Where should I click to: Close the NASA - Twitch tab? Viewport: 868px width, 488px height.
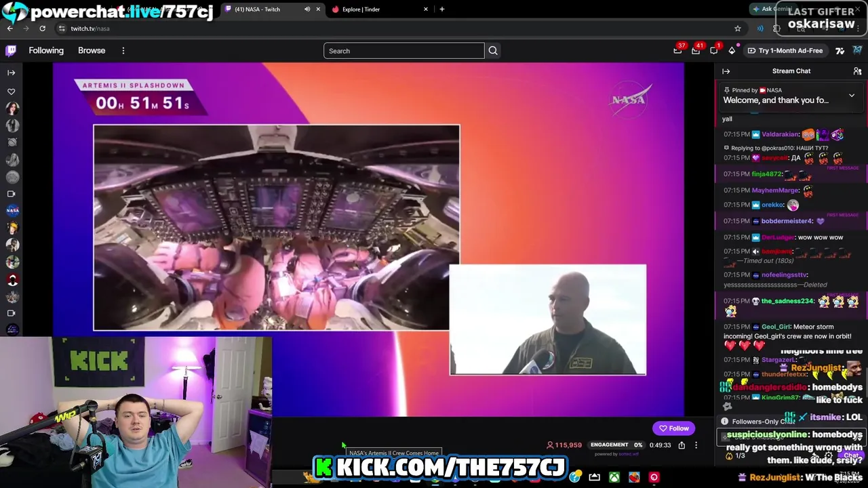coord(318,9)
